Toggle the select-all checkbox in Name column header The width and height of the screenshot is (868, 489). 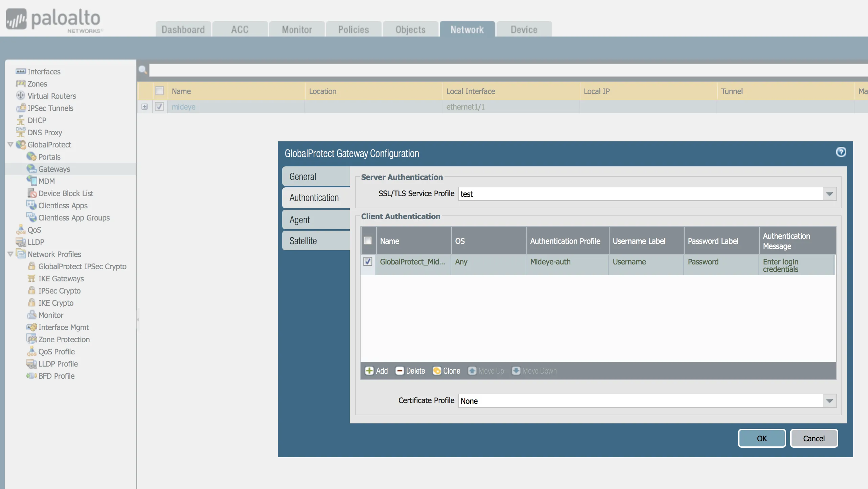[x=159, y=91]
